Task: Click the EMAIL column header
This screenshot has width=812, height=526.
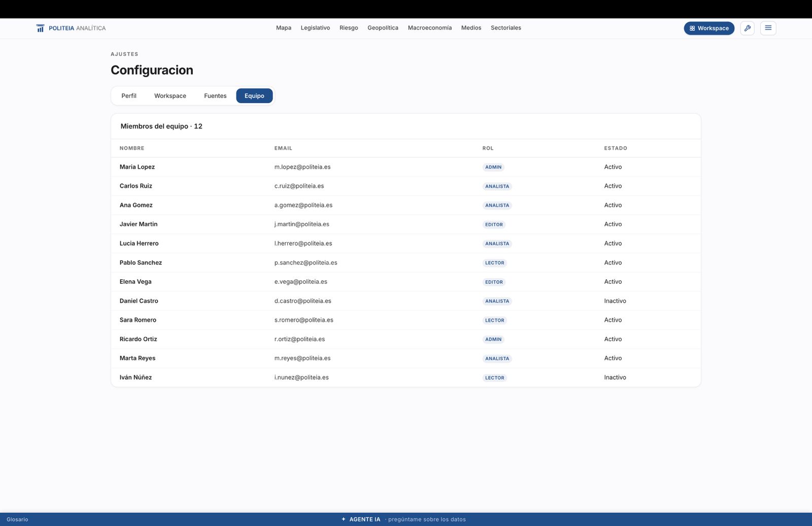Action: [283, 148]
